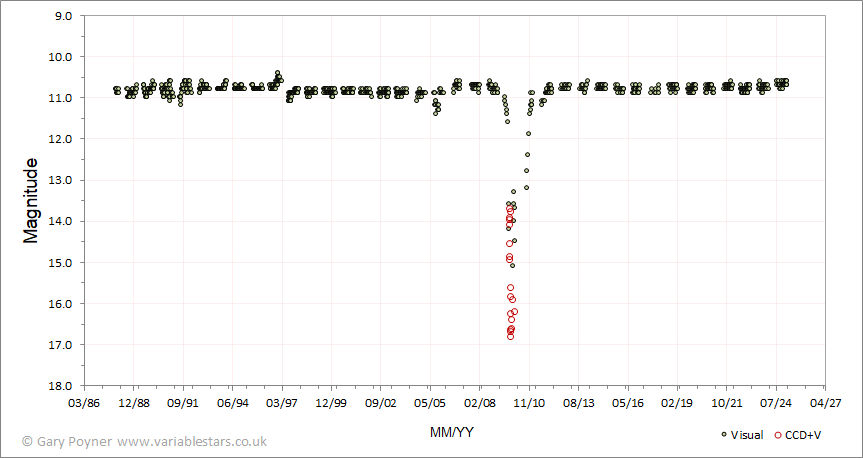The height and width of the screenshot is (458, 863).
Task: Click the x-axis date '03/97'
Action: [x=282, y=404]
